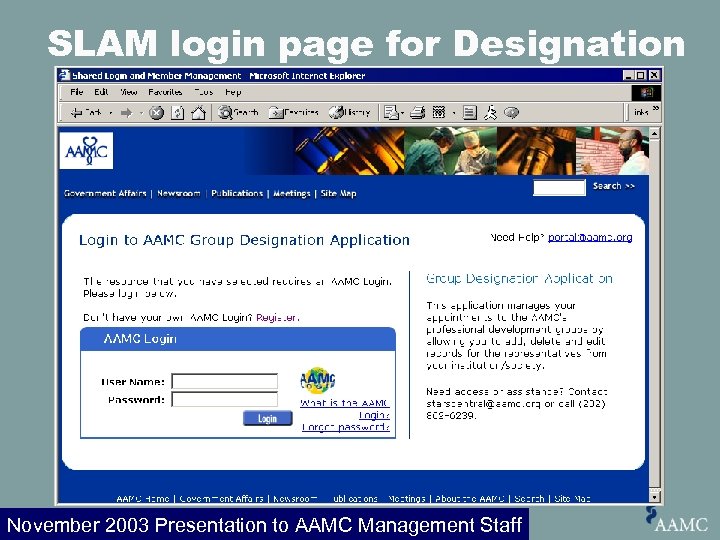Click the scrollbar up arrow
Viewport: 720px width, 540px height.
[x=655, y=134]
